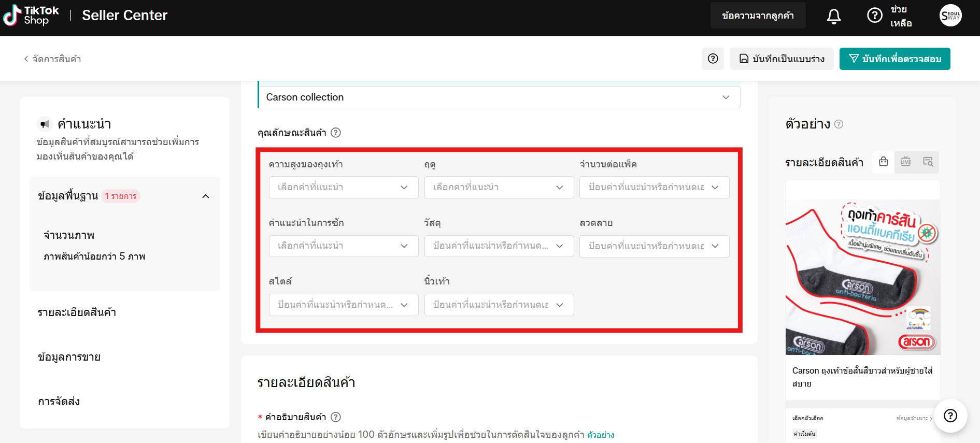
Task: Click info icon next to ตัวอย่าง heading
Action: pyautogui.click(x=839, y=124)
